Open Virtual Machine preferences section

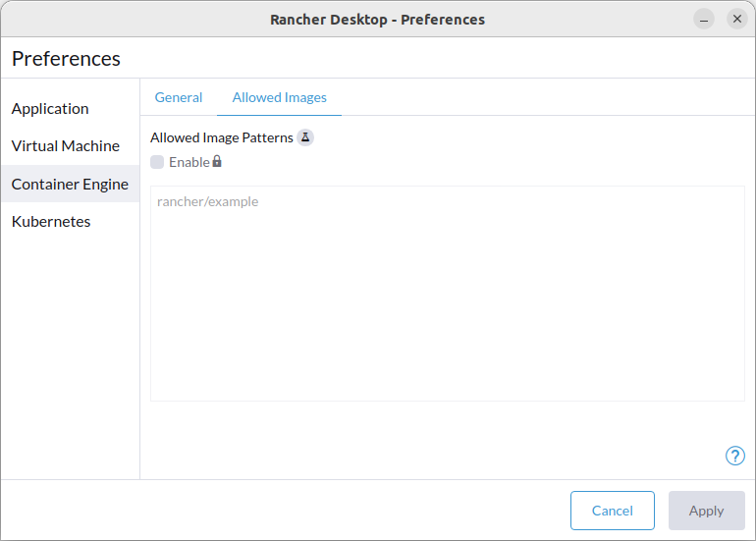coord(71,145)
